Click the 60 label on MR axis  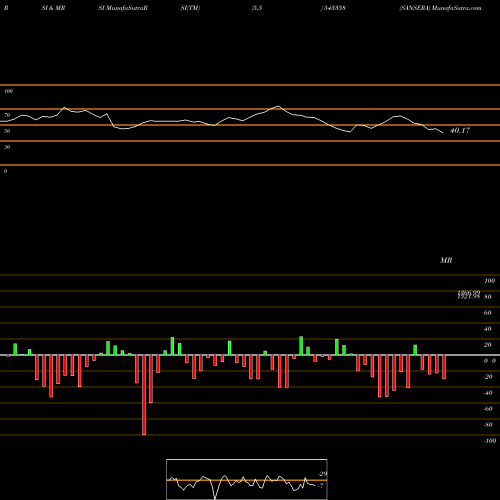pyautogui.click(x=488, y=313)
